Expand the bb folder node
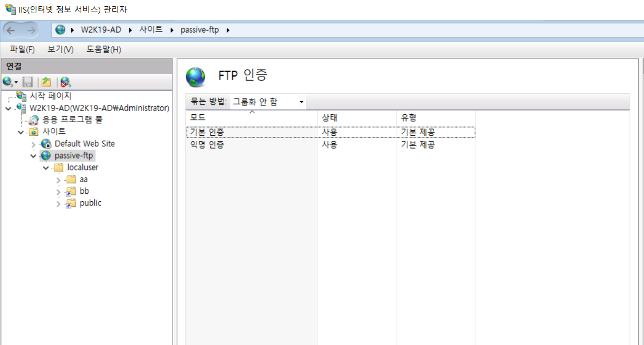 click(59, 192)
